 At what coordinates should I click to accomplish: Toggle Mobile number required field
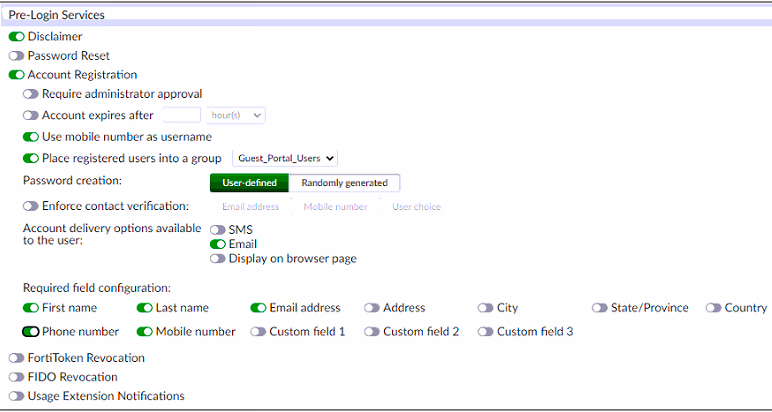click(144, 332)
